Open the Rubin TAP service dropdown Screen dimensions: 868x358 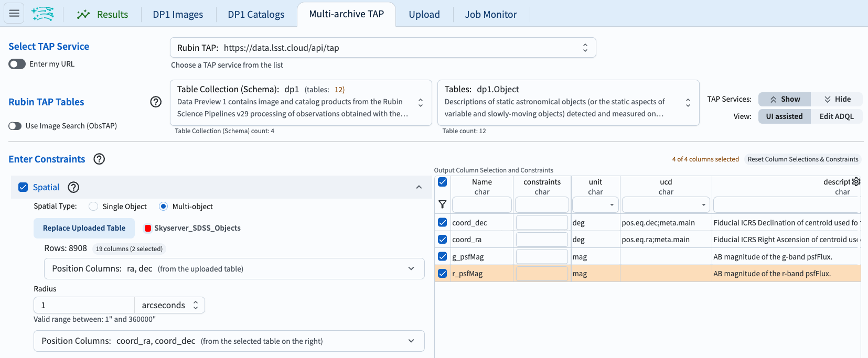383,48
